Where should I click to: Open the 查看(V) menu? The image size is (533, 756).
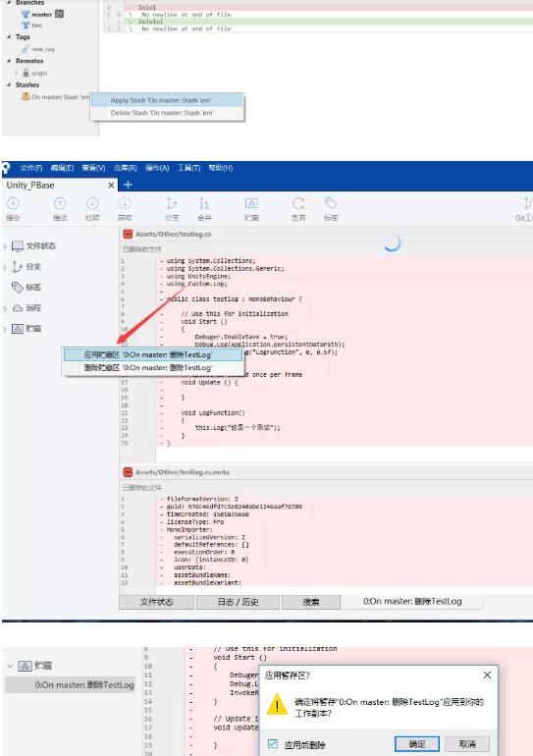tap(93, 168)
